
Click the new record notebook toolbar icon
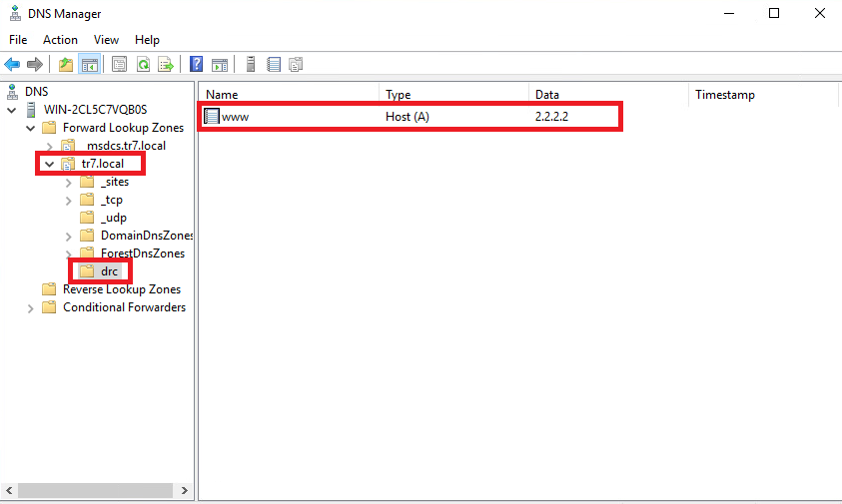pyautogui.click(x=274, y=65)
